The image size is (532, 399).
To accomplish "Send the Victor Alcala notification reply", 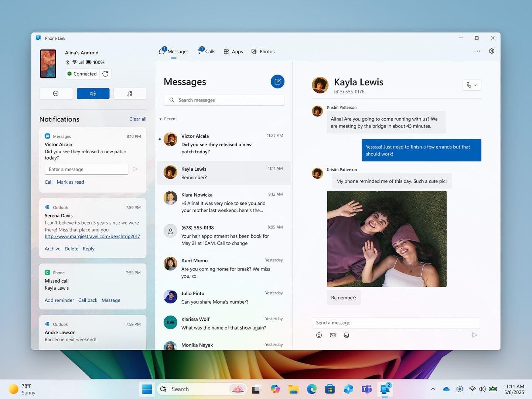I will [x=135, y=169].
